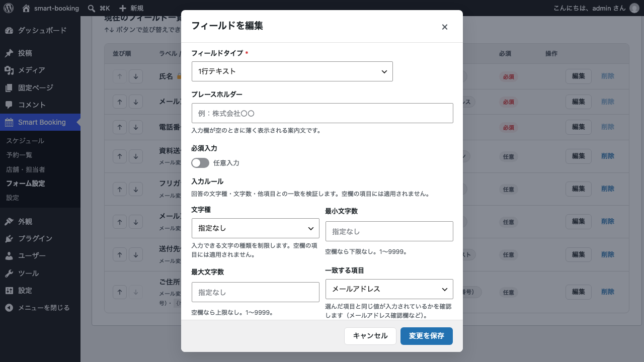644x362 pixels.
Task: Open the ⌘K search icon
Action: [x=91, y=8]
